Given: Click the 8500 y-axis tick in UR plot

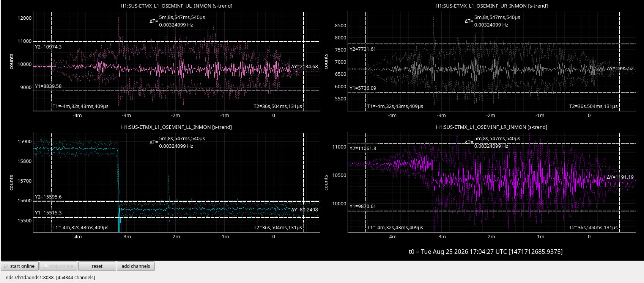Looking at the screenshot, I should pos(340,25).
